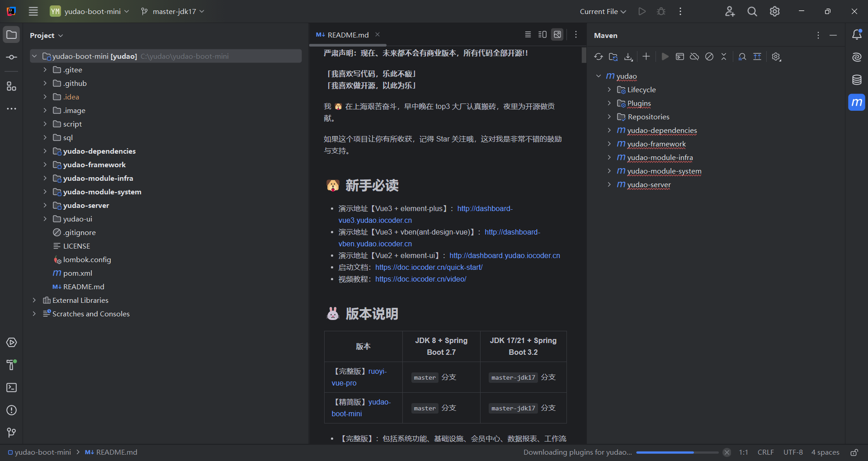
Task: Open the Terminal tool window
Action: [12, 388]
